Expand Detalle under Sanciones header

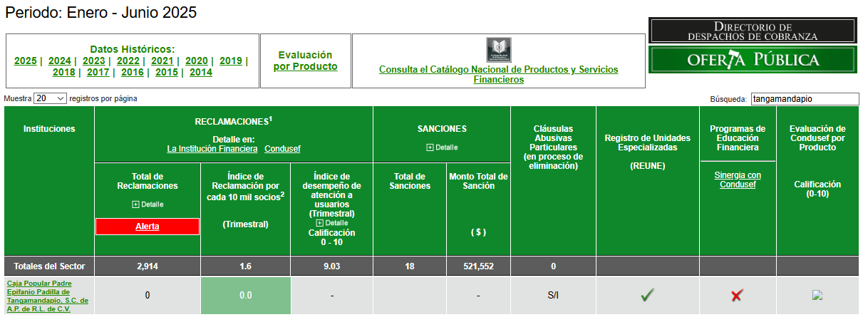coord(442,147)
